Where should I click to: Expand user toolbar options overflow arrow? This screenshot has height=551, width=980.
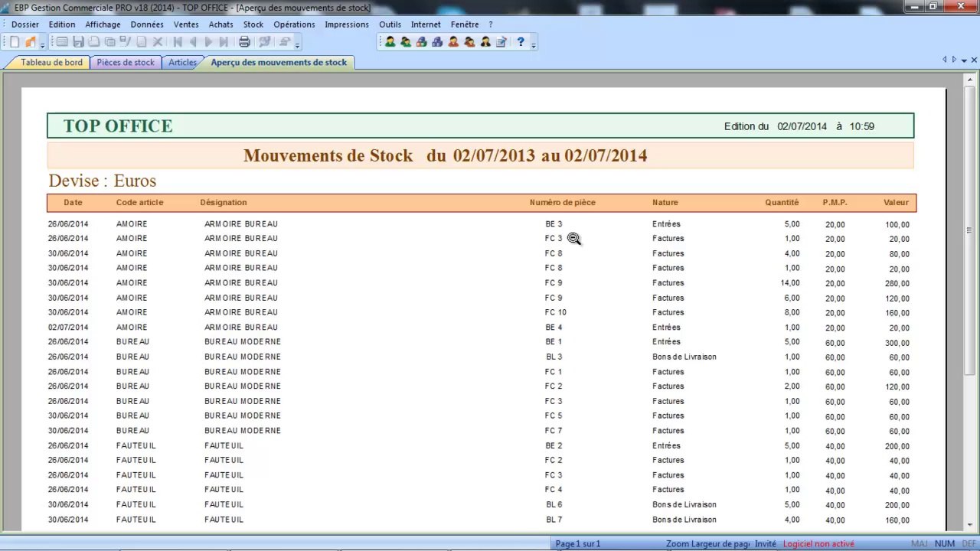pyautogui.click(x=534, y=45)
